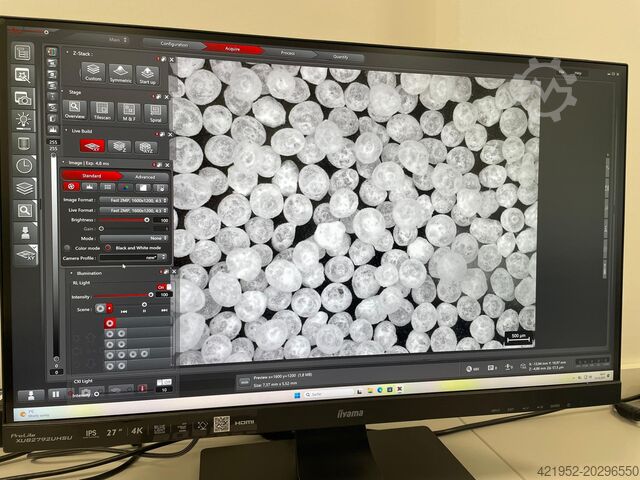Screen dimensions: 640x480
Task: Click the Start up Z-Stack icon
Action: (x=147, y=74)
